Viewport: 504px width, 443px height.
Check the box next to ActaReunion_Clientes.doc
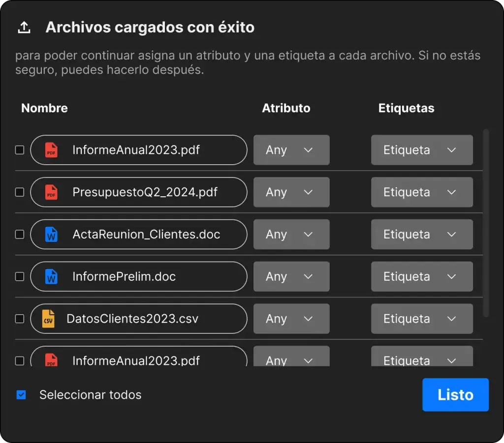click(20, 235)
